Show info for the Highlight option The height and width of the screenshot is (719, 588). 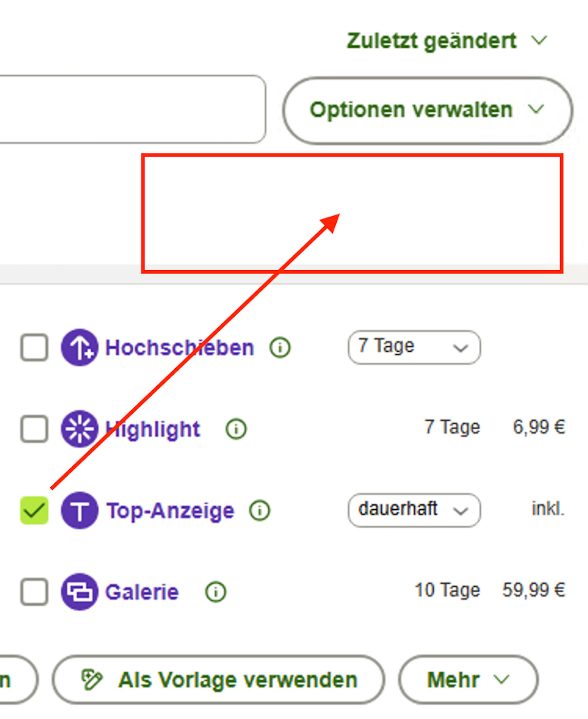point(236,429)
